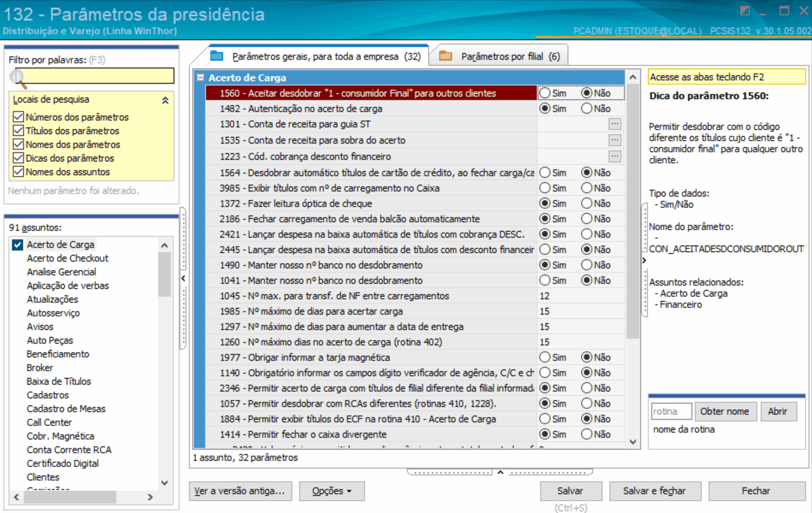Select Conta Corrente RCA subject
The height and width of the screenshot is (513, 812).
pos(69,450)
